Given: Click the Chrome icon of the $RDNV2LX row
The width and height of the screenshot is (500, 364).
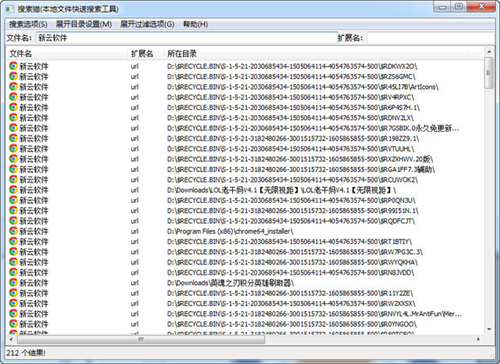Looking at the screenshot, I should click(13, 118).
